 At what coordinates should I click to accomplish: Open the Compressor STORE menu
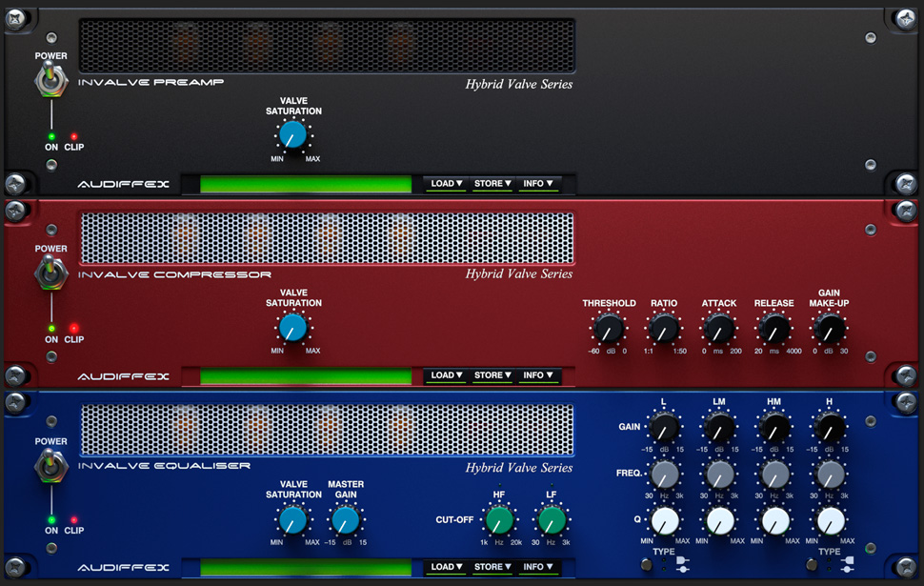[x=492, y=375]
